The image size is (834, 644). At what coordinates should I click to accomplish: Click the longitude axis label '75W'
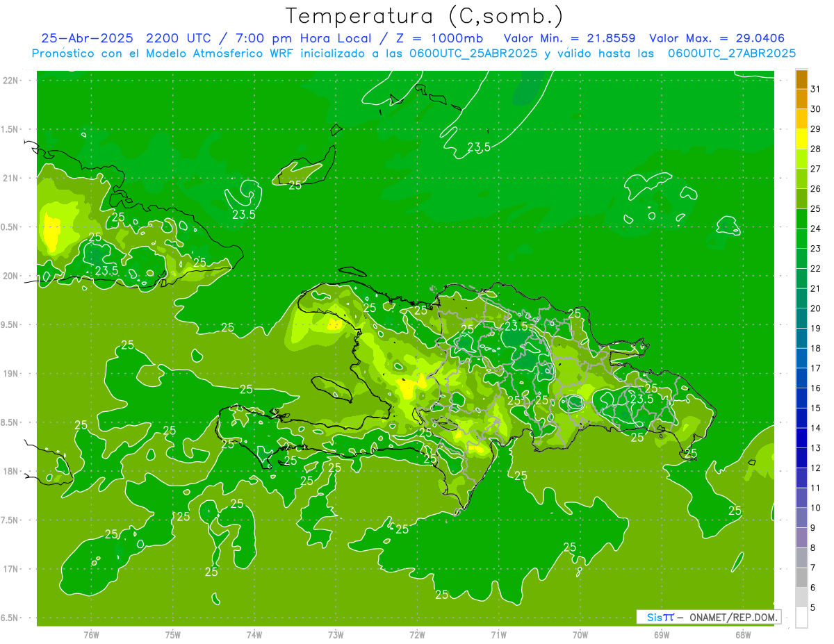(173, 635)
